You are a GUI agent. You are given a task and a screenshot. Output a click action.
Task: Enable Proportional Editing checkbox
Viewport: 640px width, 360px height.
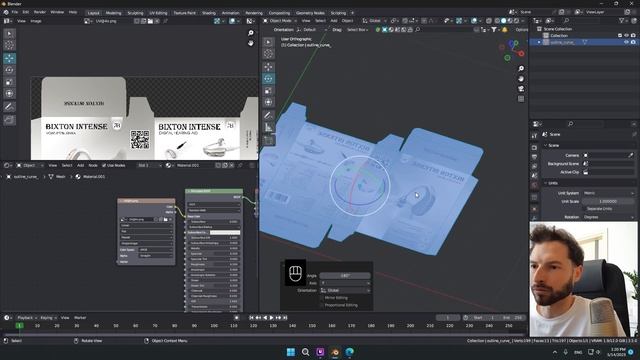click(x=322, y=305)
